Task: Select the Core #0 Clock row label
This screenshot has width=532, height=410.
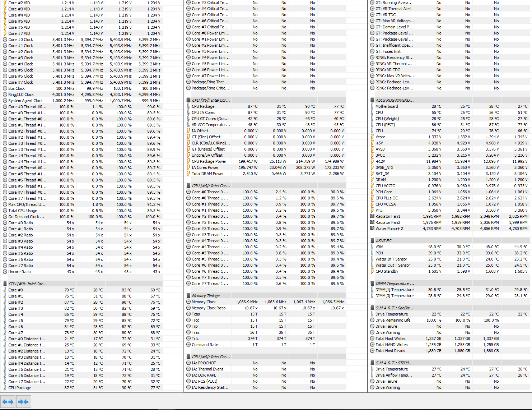Action: (20, 40)
